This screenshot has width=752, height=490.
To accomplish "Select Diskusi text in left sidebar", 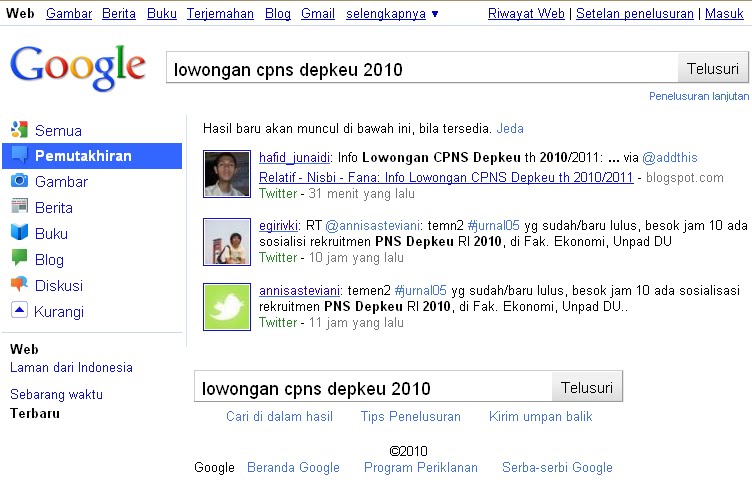I will [x=59, y=286].
